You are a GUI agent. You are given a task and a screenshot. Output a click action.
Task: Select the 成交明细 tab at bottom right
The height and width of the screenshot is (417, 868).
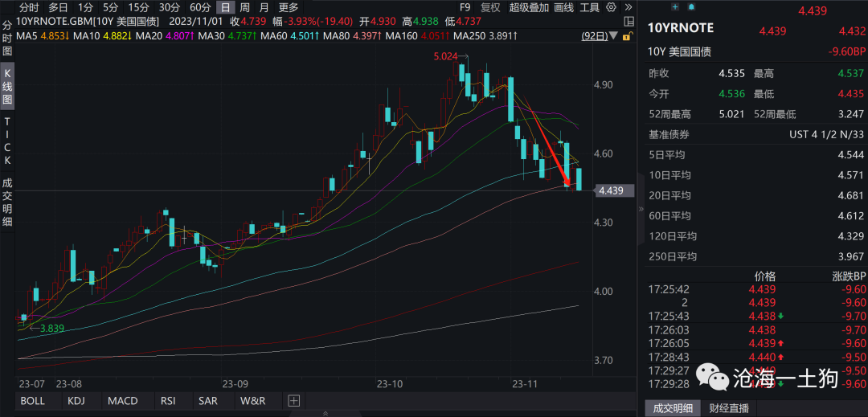(673, 409)
